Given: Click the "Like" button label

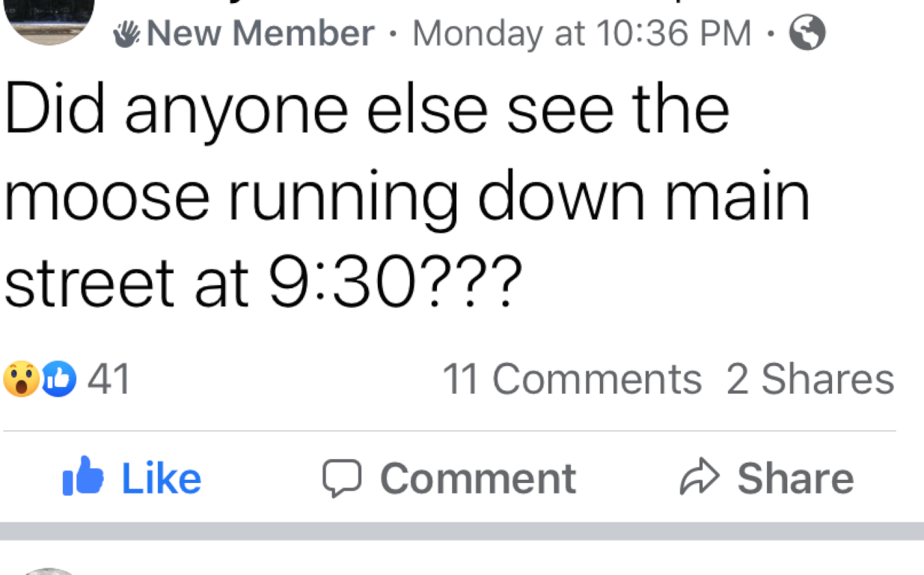Looking at the screenshot, I should [x=161, y=478].
